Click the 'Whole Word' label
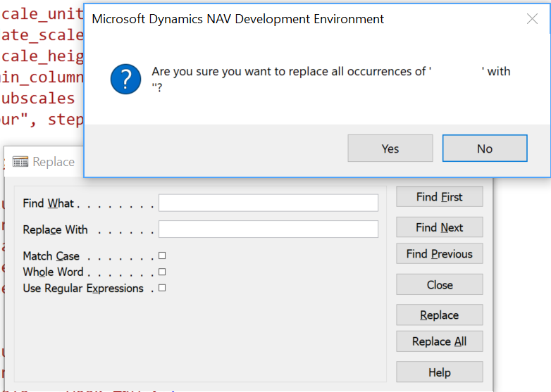551x392 pixels. [53, 272]
